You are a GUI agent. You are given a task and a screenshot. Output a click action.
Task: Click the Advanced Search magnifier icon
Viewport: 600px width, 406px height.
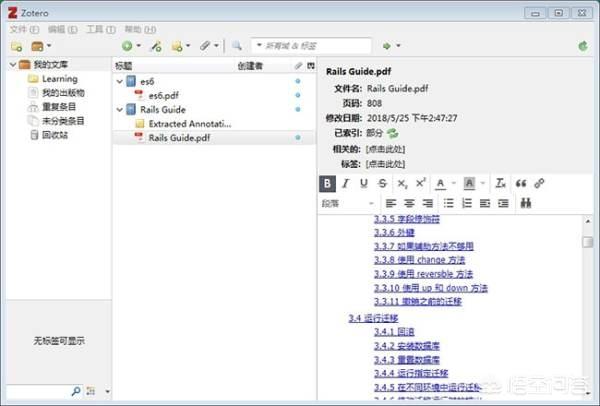click(236, 46)
